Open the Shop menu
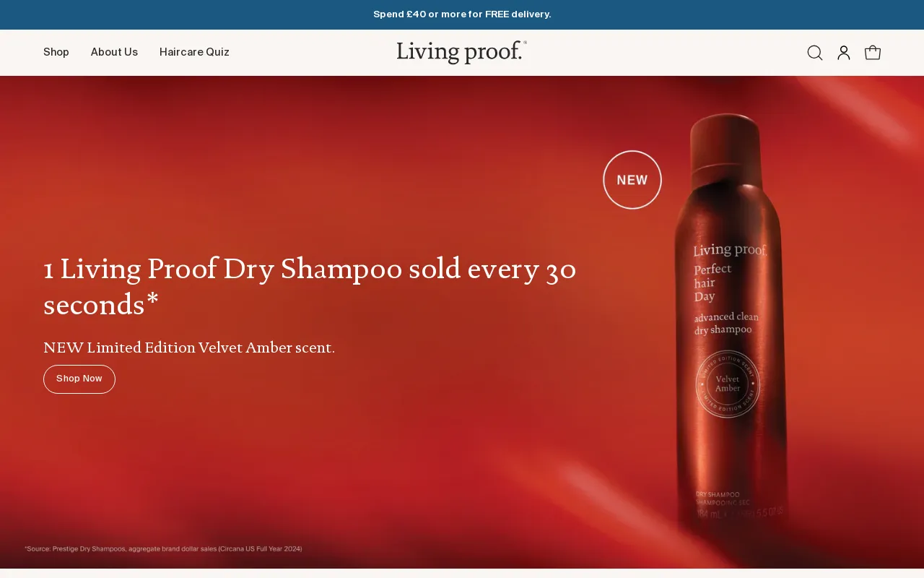The width and height of the screenshot is (924, 578). coord(56,52)
